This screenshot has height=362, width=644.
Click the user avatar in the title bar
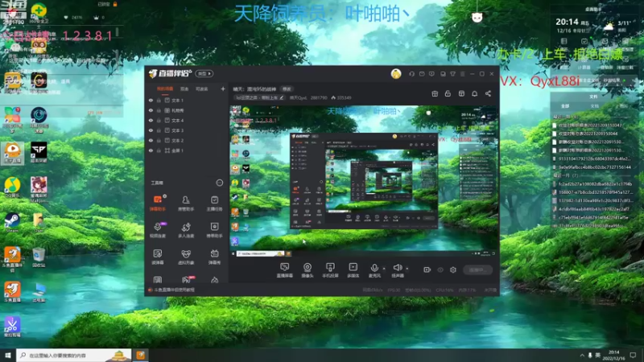click(396, 74)
